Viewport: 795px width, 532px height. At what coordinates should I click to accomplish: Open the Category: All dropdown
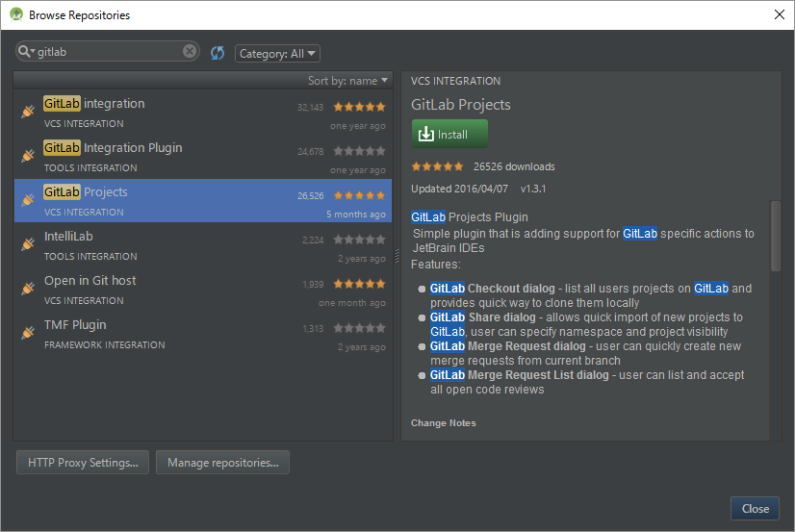(277, 53)
